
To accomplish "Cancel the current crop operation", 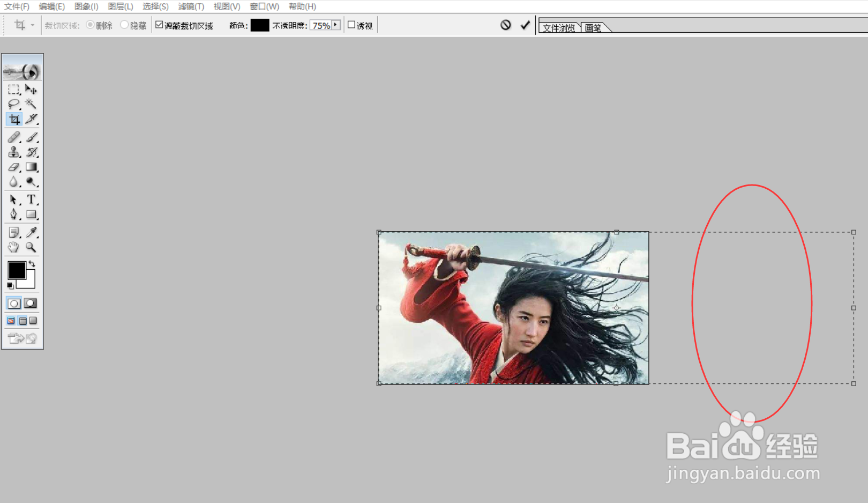I will pyautogui.click(x=506, y=25).
